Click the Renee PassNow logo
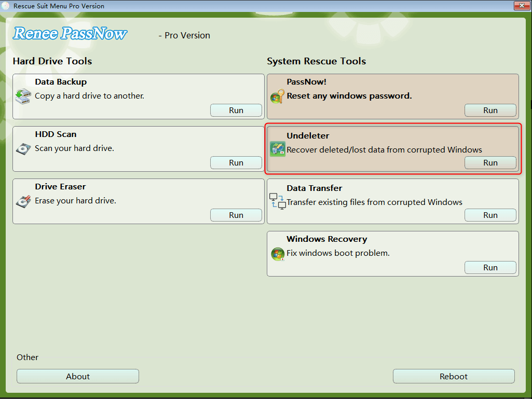The image size is (532, 399). tap(70, 34)
